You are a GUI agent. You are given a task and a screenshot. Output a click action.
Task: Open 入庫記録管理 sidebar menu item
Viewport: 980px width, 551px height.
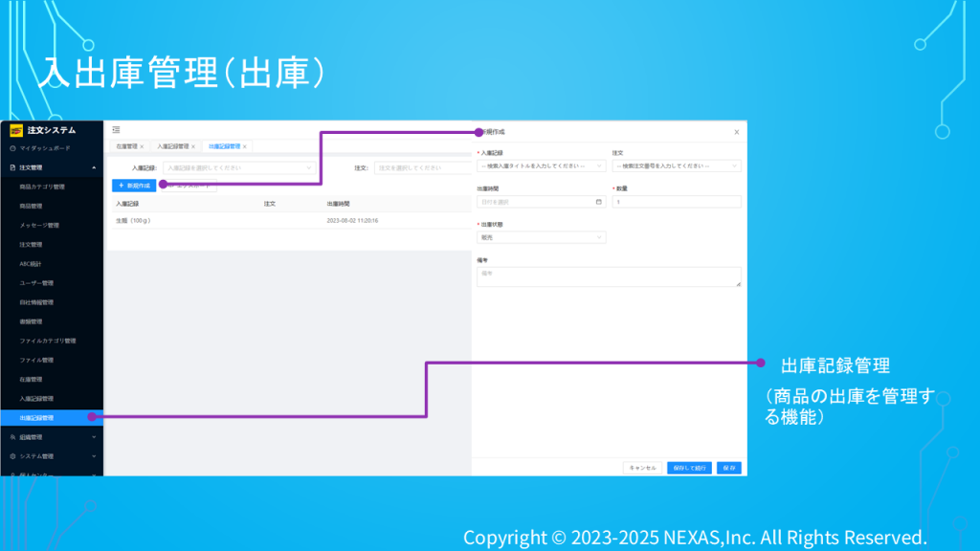coord(36,399)
